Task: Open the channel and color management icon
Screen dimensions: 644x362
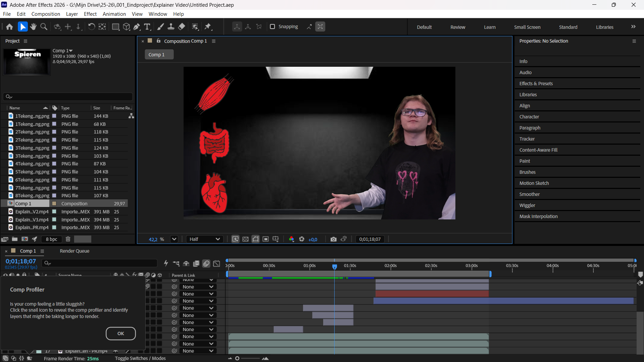Action: [291, 239]
